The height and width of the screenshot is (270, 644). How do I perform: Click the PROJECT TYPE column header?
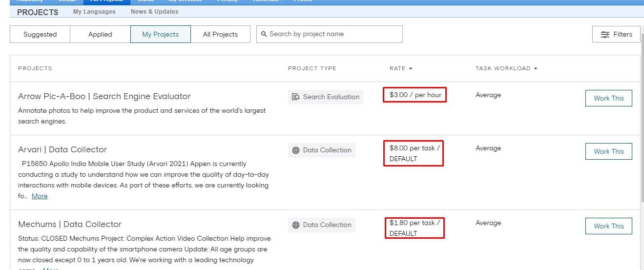(312, 68)
